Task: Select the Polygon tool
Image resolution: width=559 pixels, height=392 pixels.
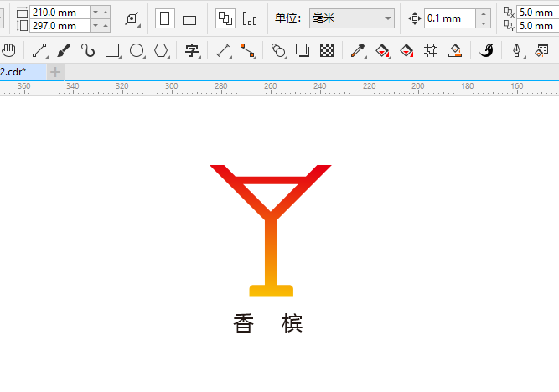Action: (x=161, y=50)
